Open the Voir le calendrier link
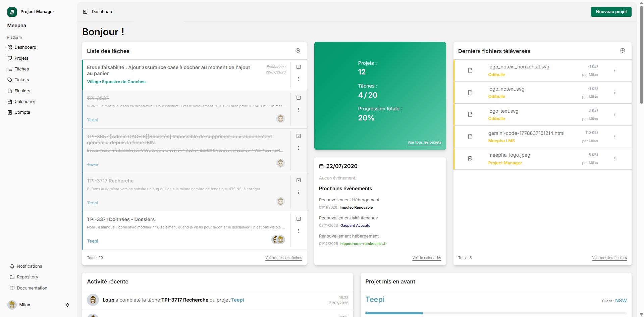This screenshot has height=317, width=644. pyautogui.click(x=427, y=258)
